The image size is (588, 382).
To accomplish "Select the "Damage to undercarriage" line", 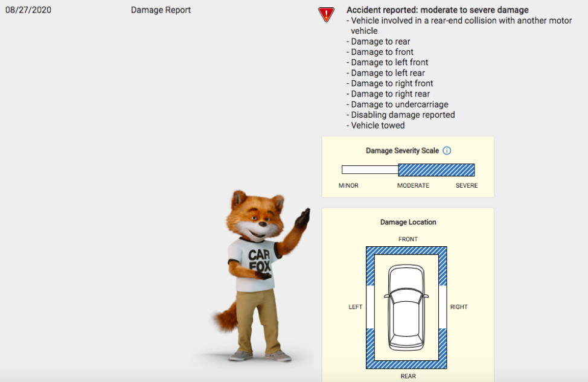I will pyautogui.click(x=397, y=104).
